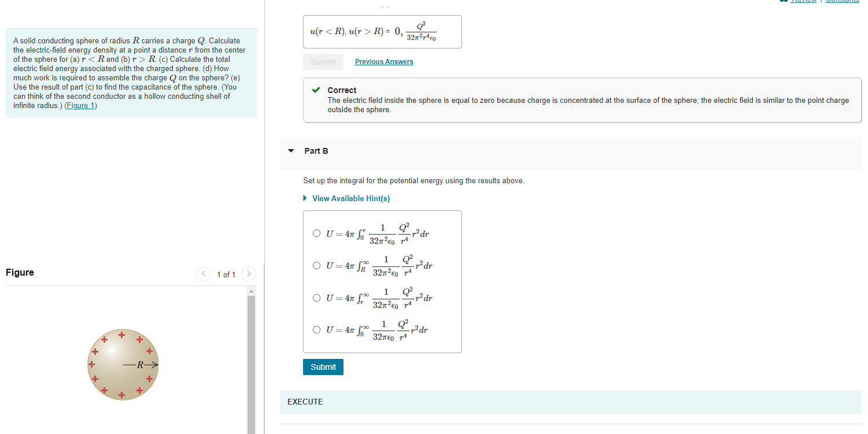Select integral from R to infinity option

(x=316, y=266)
